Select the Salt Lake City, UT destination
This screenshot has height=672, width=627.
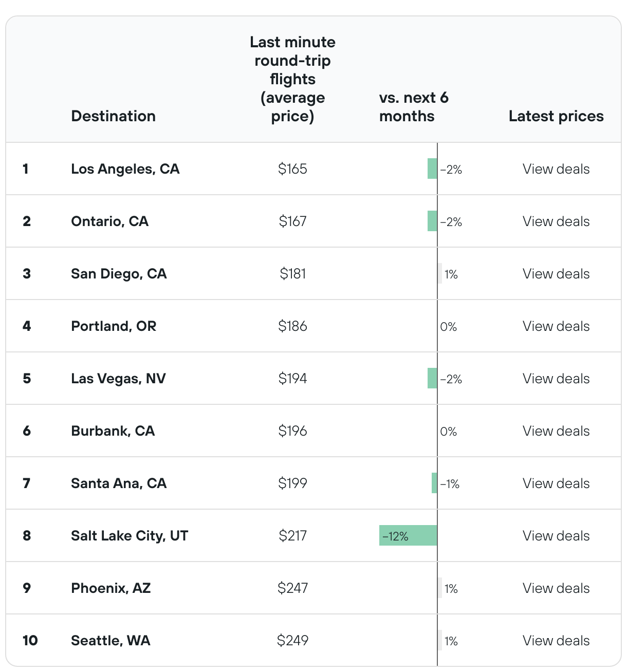point(130,536)
